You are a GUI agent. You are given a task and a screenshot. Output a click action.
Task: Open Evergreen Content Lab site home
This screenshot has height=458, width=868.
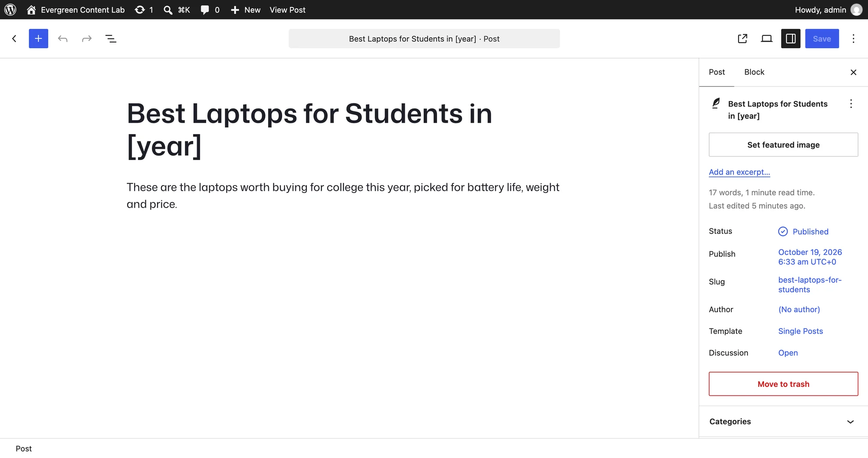coord(76,10)
